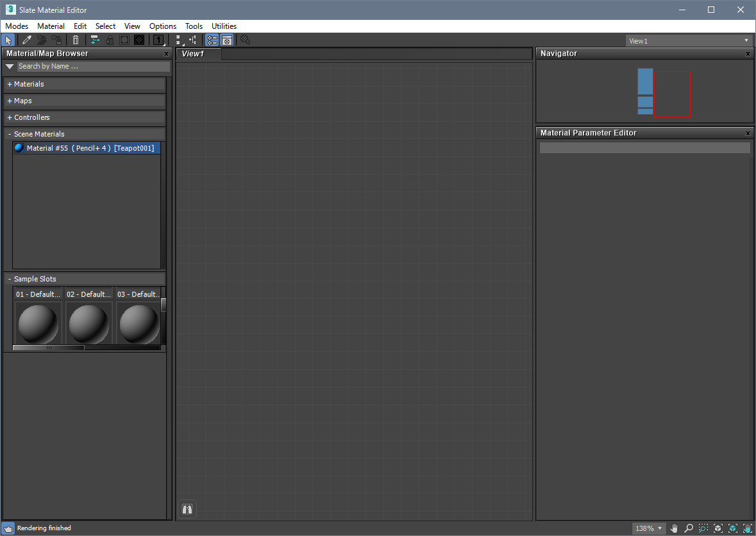
Task: Click the Lay Out All icon
Action: click(x=180, y=40)
